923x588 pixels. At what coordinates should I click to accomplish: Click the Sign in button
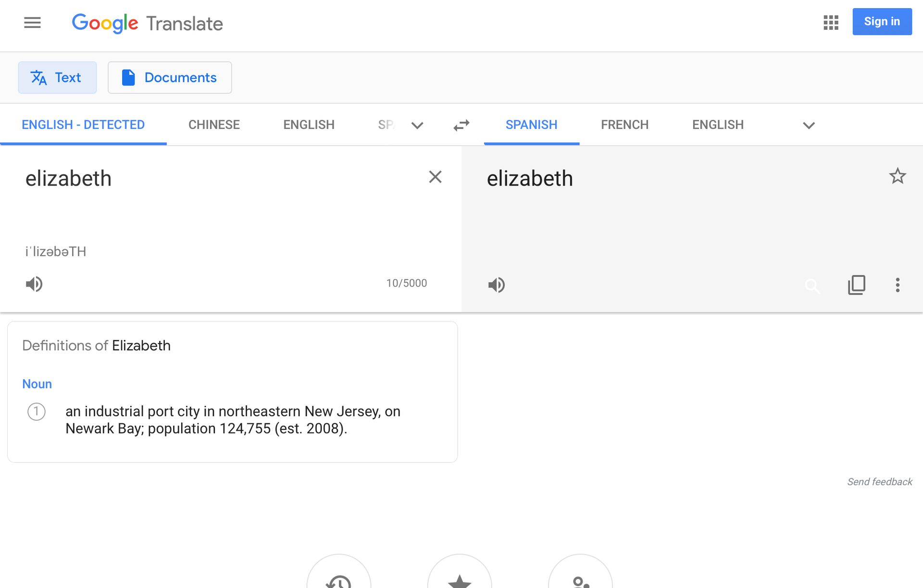coord(882,22)
